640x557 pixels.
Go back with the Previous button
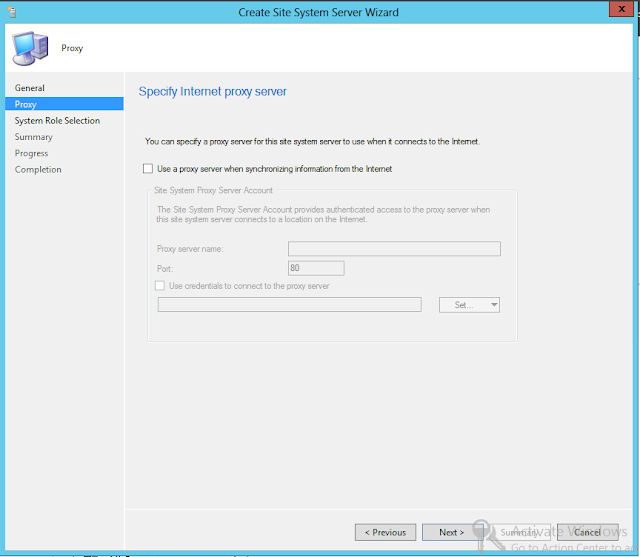(385, 532)
